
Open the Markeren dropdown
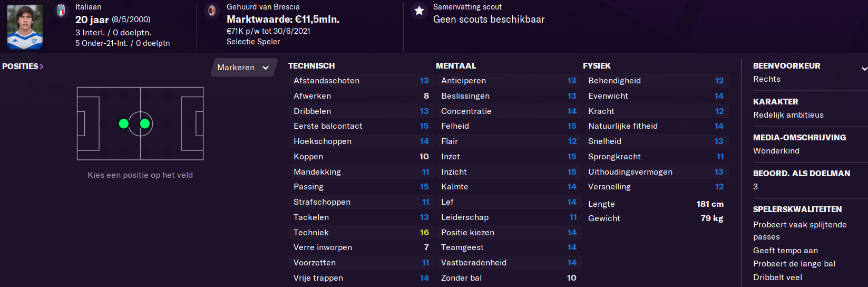point(243,68)
